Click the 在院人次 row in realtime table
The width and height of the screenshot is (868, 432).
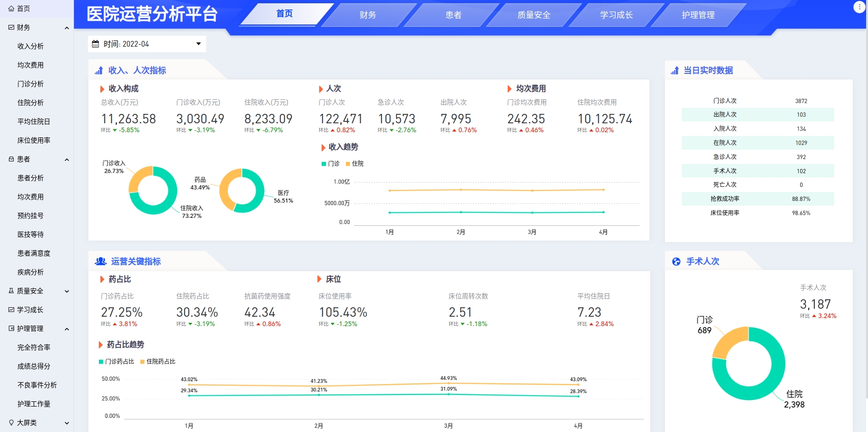click(757, 143)
